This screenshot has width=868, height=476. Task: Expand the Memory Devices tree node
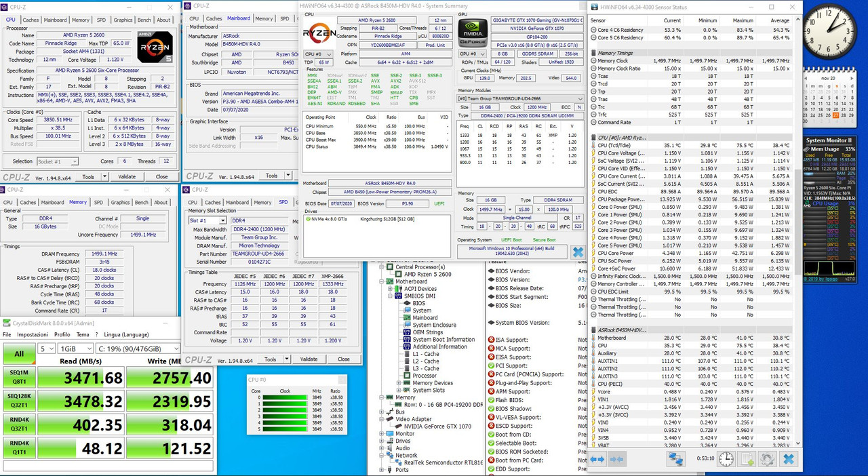[x=398, y=383]
